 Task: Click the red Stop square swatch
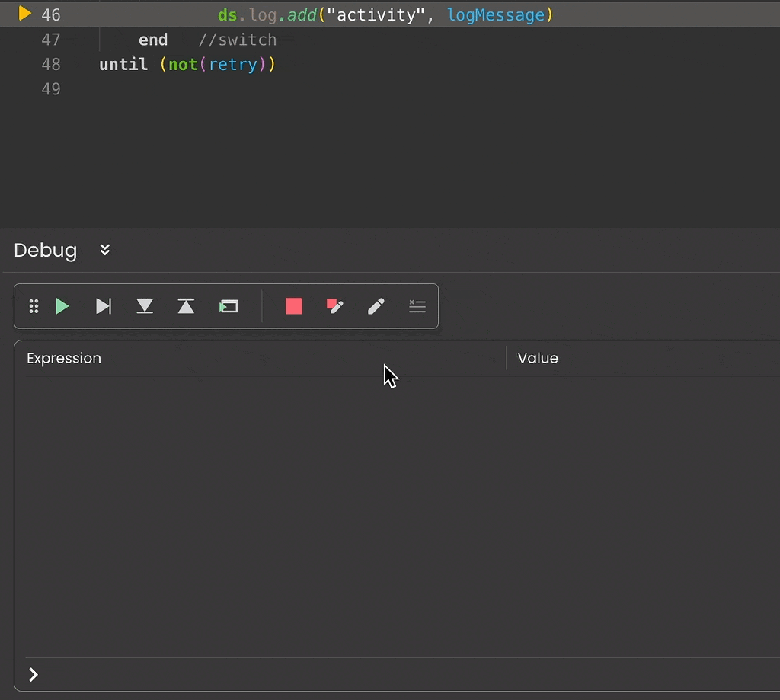click(x=294, y=306)
